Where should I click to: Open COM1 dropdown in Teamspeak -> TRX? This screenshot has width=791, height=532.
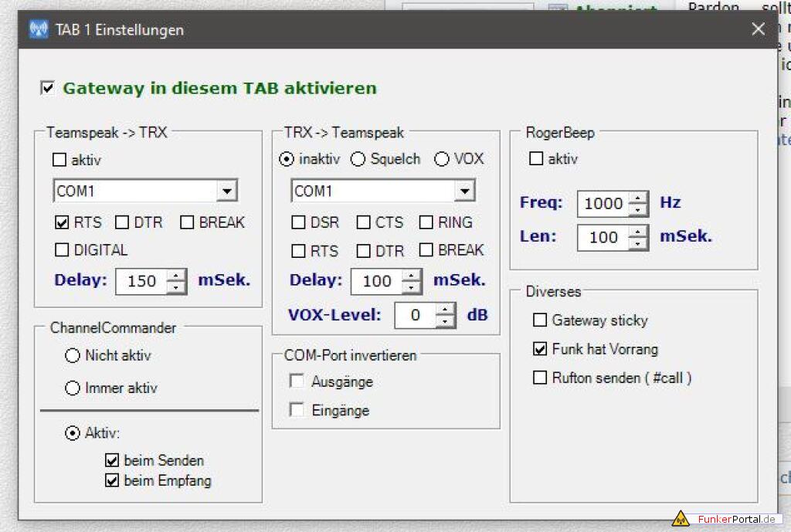point(226,191)
